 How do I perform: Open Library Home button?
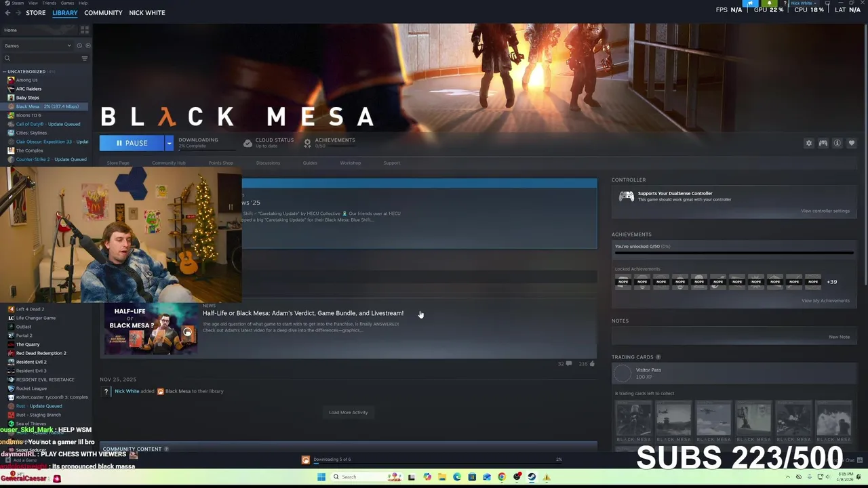click(x=39, y=30)
